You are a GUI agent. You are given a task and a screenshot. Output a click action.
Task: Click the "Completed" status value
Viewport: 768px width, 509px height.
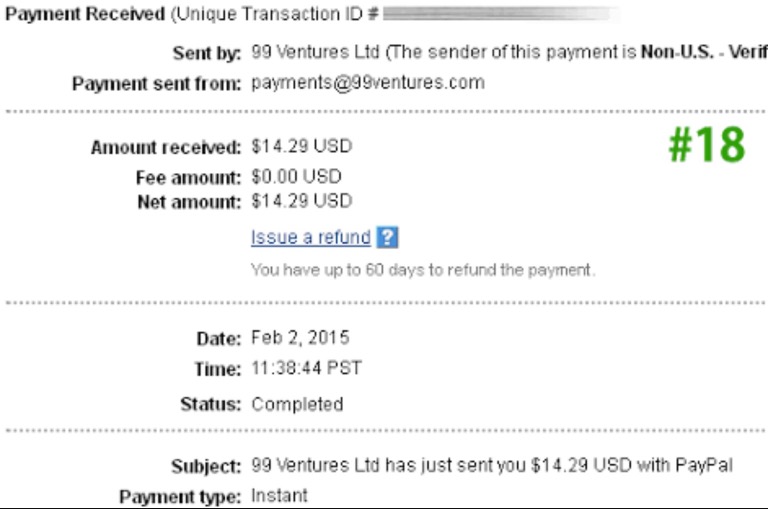297,404
